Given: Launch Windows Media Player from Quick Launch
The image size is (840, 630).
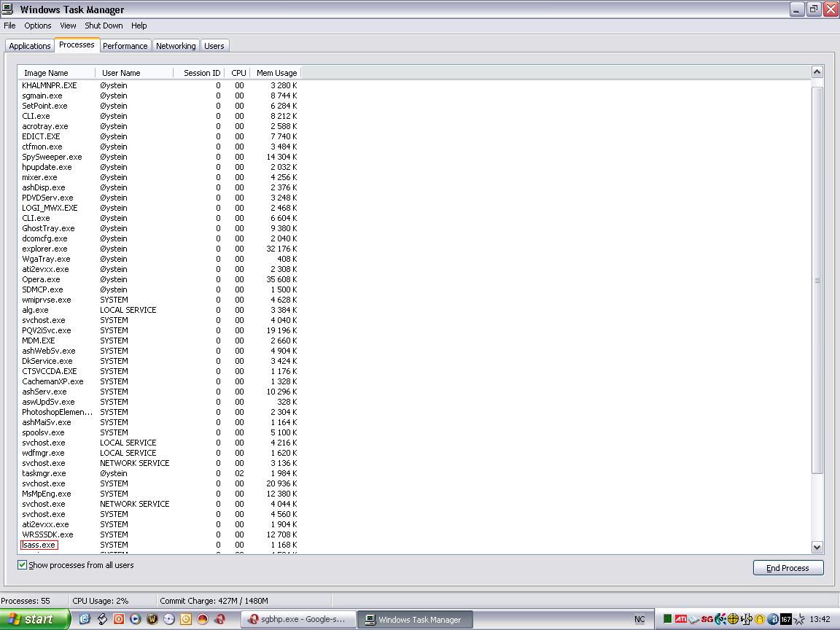Looking at the screenshot, I should click(x=136, y=619).
